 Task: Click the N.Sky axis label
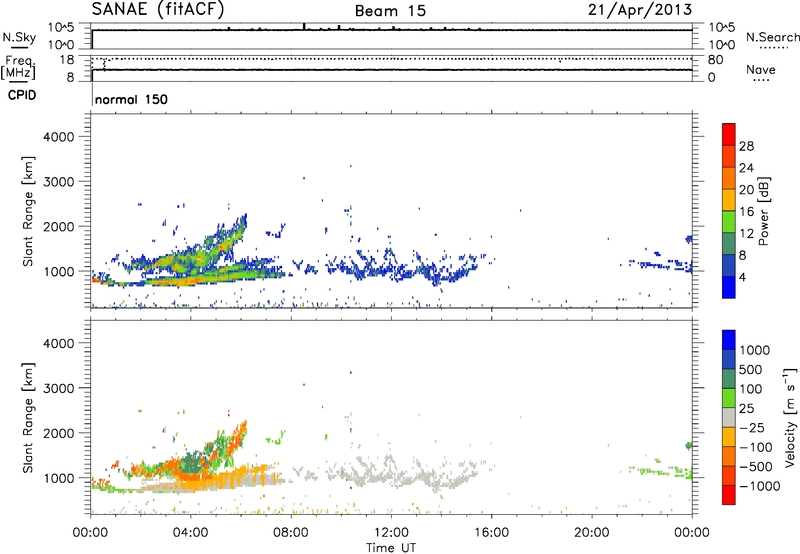[19, 37]
